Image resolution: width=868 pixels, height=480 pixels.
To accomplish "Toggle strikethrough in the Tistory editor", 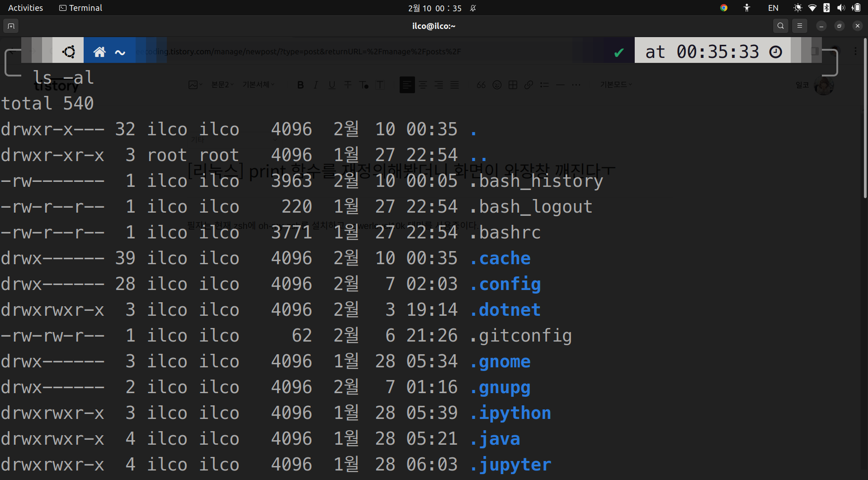I will (x=348, y=85).
